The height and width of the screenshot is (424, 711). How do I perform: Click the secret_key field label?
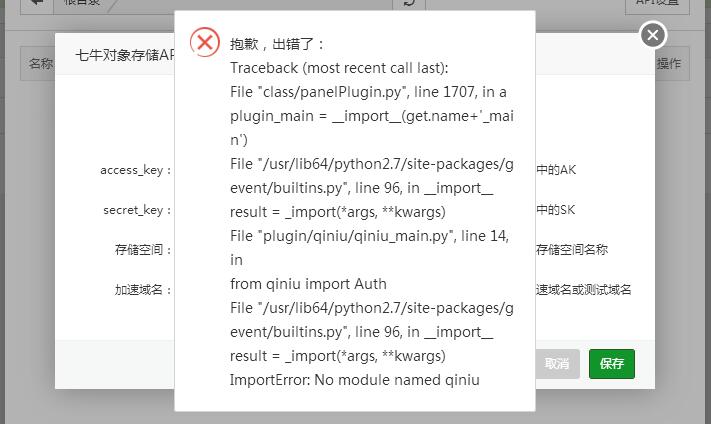tap(136, 210)
